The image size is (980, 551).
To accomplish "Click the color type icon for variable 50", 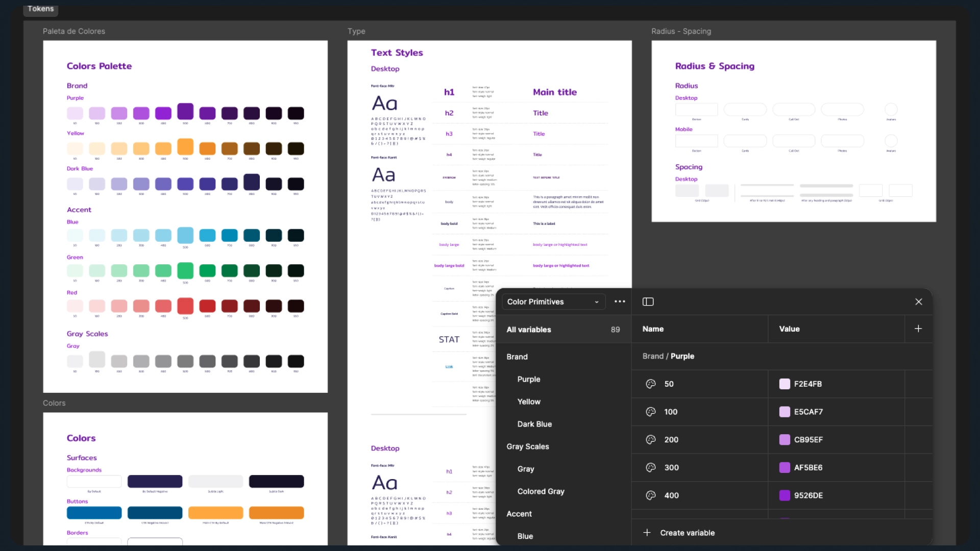I will tap(651, 384).
